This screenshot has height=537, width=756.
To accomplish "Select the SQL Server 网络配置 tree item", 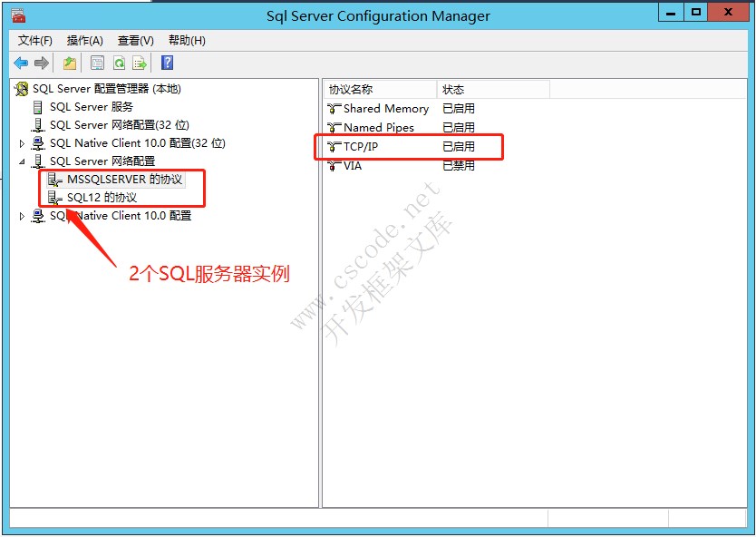I will coord(102,161).
